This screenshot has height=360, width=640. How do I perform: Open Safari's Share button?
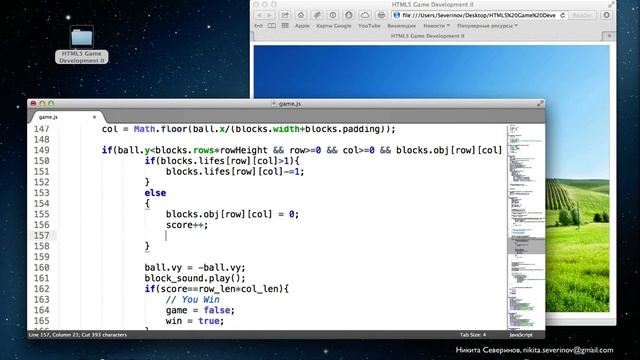[284, 15]
